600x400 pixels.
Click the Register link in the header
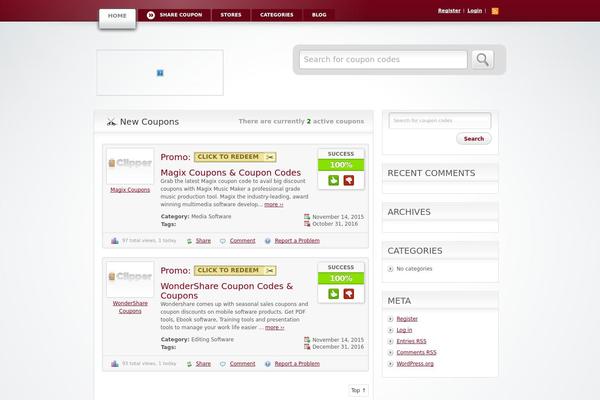[x=449, y=11]
